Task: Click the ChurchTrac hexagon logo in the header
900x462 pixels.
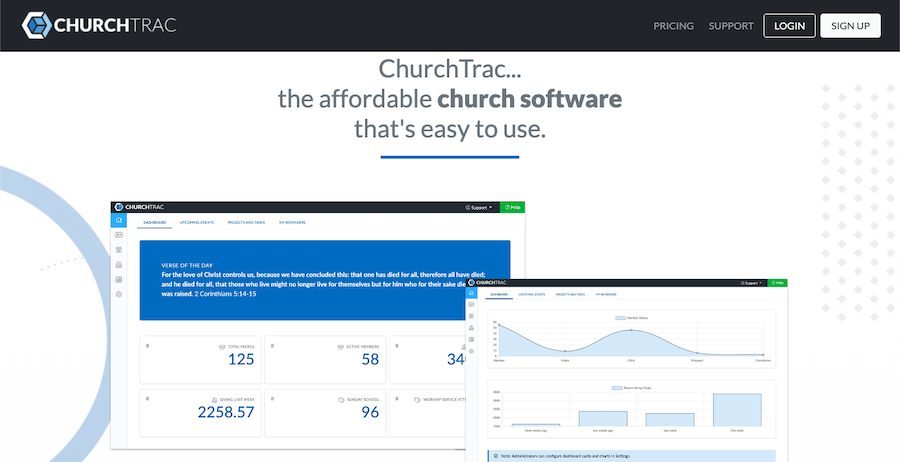Action: (x=37, y=25)
